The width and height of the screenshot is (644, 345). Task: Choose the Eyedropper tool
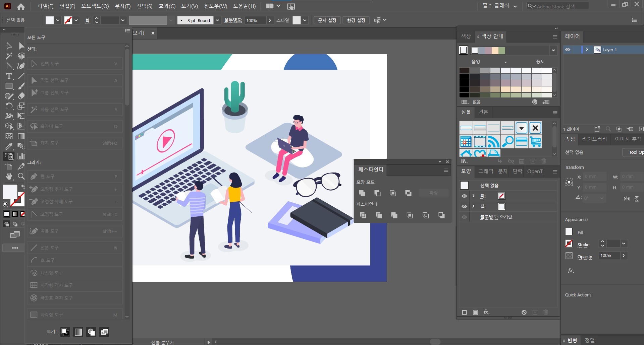pyautogui.click(x=9, y=146)
